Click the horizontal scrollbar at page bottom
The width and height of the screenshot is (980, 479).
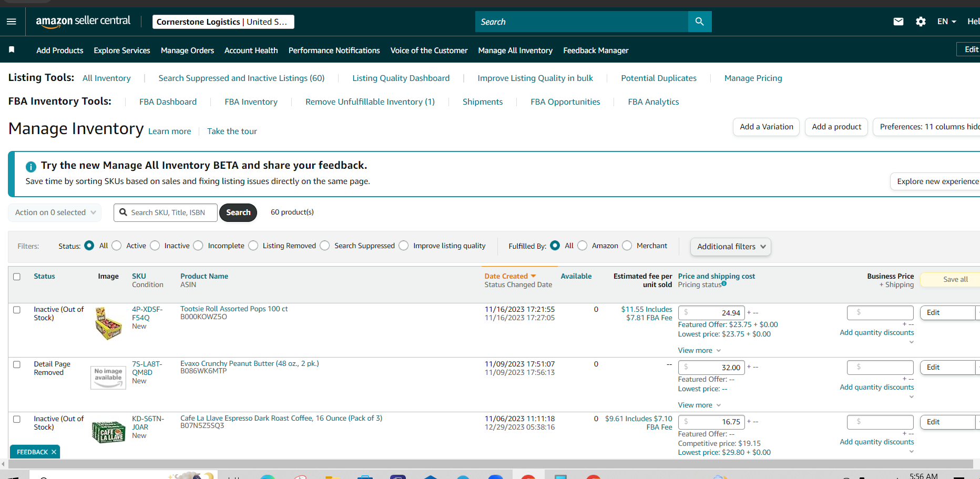491,464
